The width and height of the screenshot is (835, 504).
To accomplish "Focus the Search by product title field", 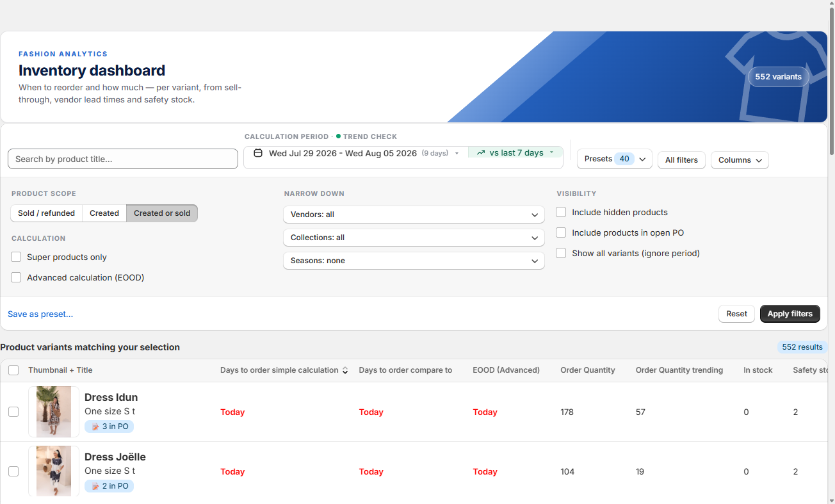I will tap(123, 159).
